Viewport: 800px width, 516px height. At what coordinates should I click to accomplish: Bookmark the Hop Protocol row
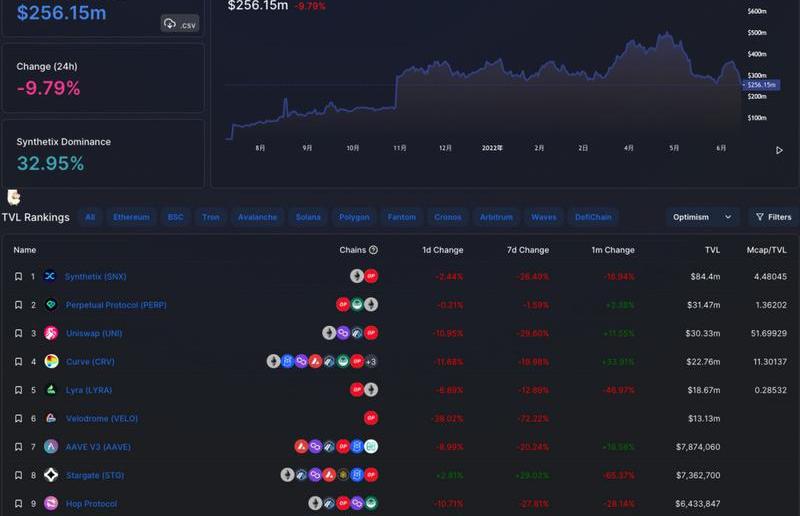coord(18,504)
